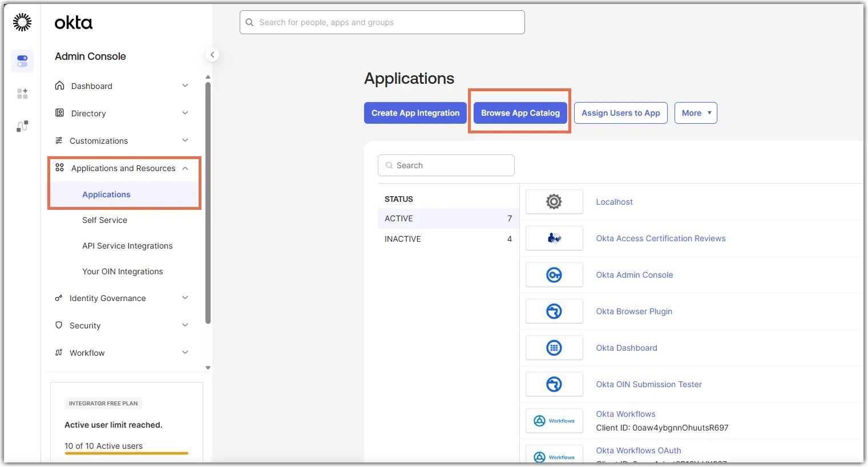The image size is (868, 467).
Task: Click the Localhost gear app icon
Action: [x=554, y=202]
